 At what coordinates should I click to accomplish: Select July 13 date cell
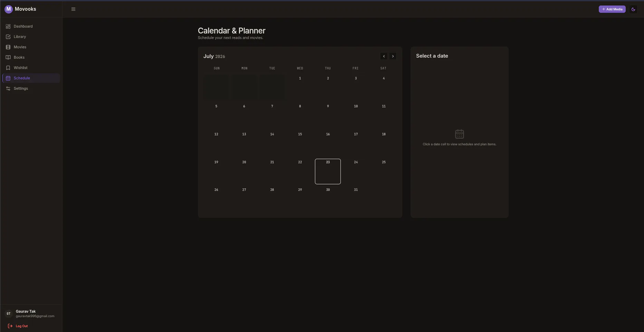point(244,143)
